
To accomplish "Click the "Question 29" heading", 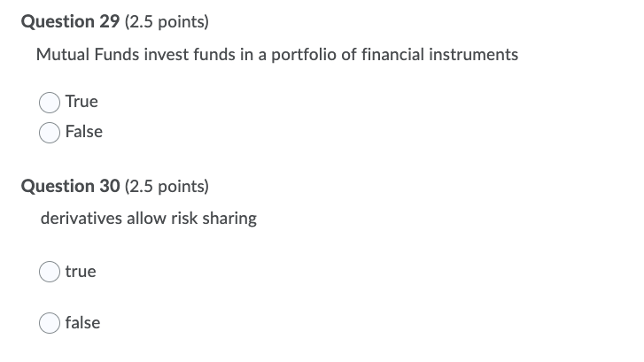I will click(70, 21).
